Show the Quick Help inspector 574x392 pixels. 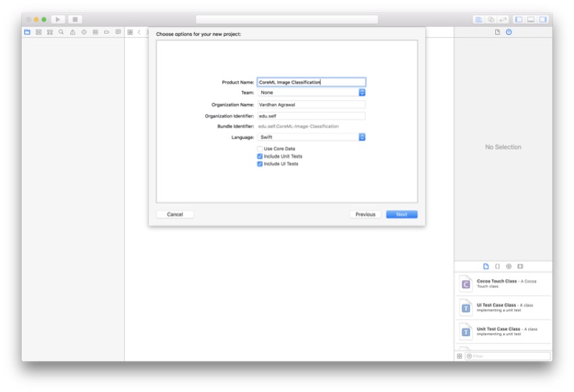pyautogui.click(x=509, y=31)
